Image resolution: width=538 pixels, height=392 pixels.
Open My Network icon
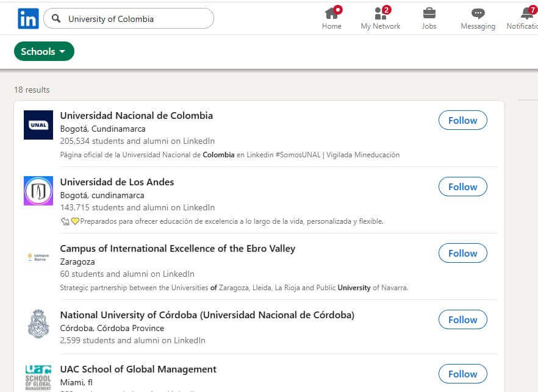tap(381, 13)
